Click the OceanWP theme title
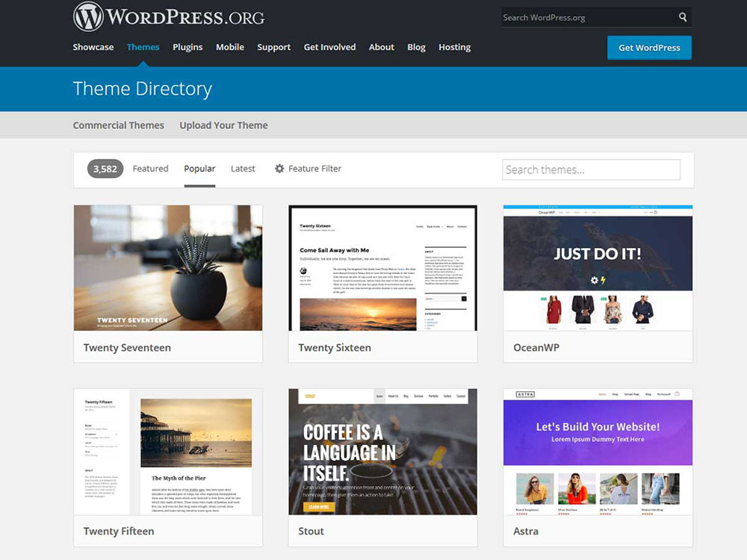 tap(536, 348)
